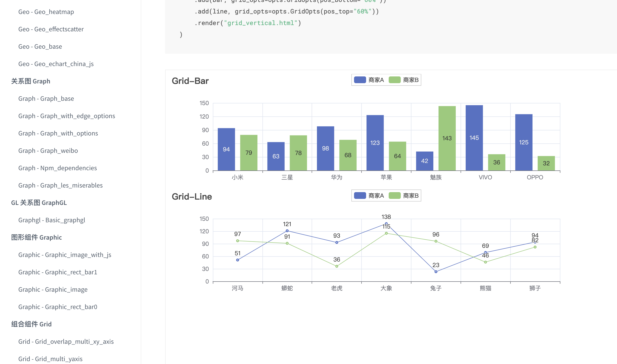Toggle 商家B legend in Grid-Bar chart
The image size is (617, 364).
point(403,80)
